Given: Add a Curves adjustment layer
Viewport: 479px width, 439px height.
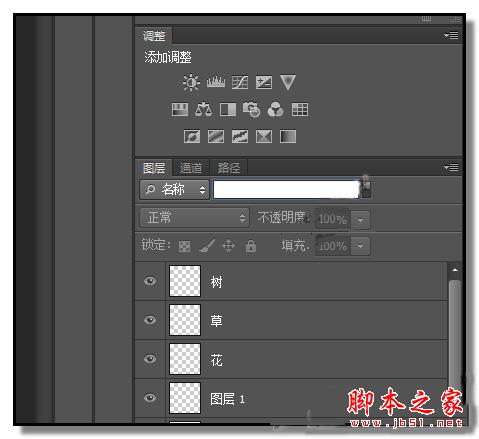Looking at the screenshot, I should [x=240, y=82].
